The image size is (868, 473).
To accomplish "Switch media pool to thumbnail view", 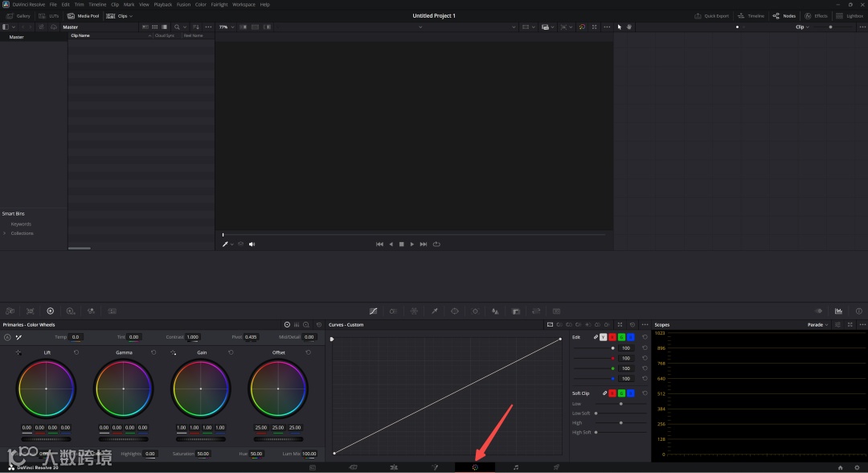I will click(x=155, y=27).
